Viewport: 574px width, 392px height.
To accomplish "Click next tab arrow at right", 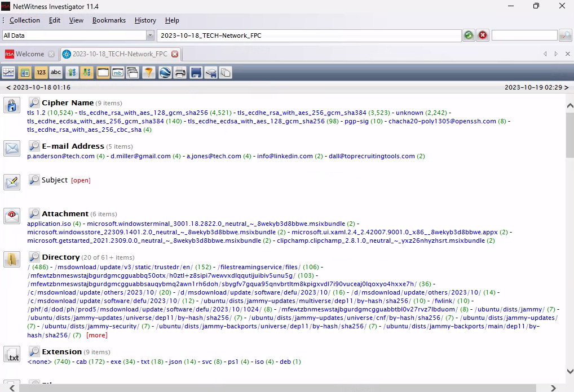I will pyautogui.click(x=556, y=54).
